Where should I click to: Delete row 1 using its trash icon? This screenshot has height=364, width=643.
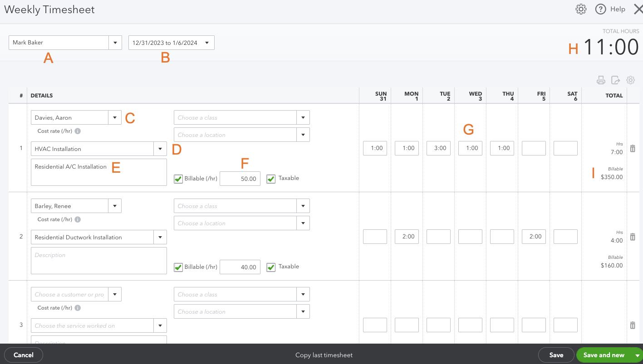633,148
